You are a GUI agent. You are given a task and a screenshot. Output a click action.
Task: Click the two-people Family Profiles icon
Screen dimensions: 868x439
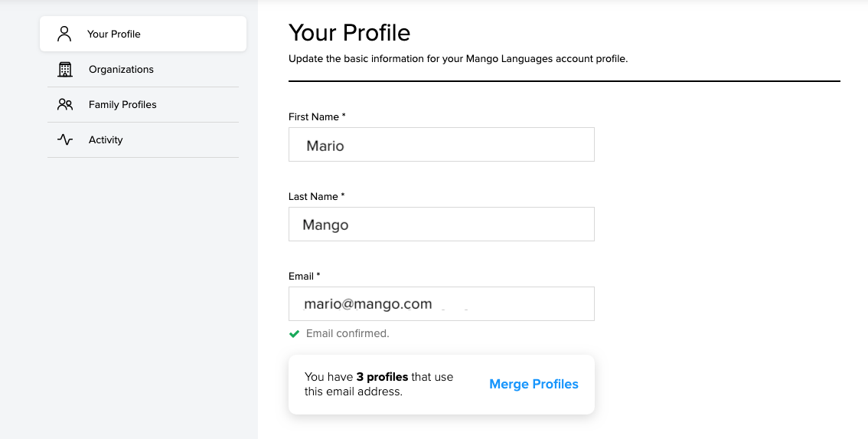tap(65, 104)
